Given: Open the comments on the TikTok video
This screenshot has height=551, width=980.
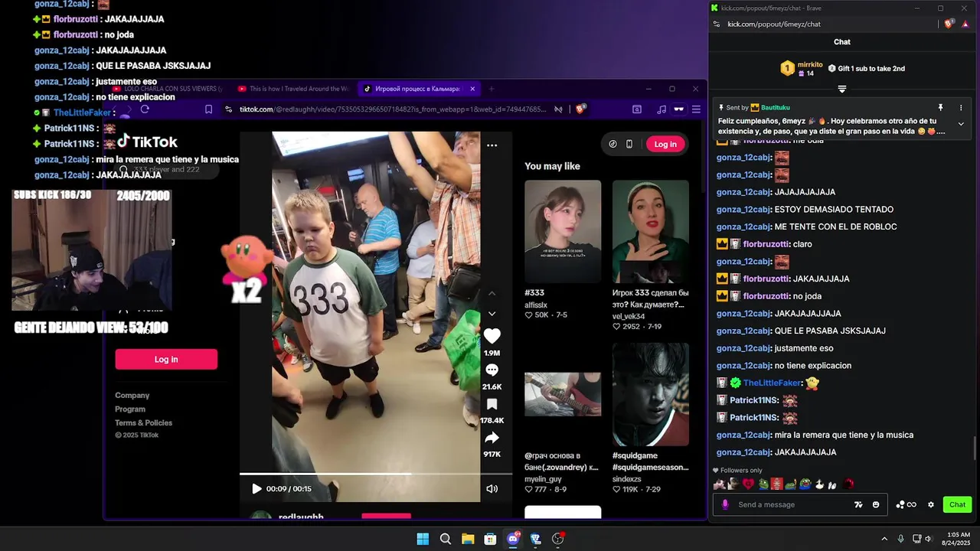Looking at the screenshot, I should (492, 370).
